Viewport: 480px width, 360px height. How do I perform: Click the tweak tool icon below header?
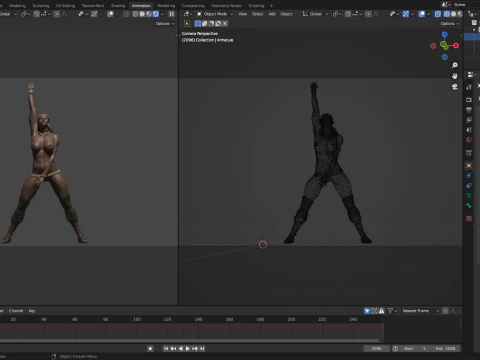187,24
